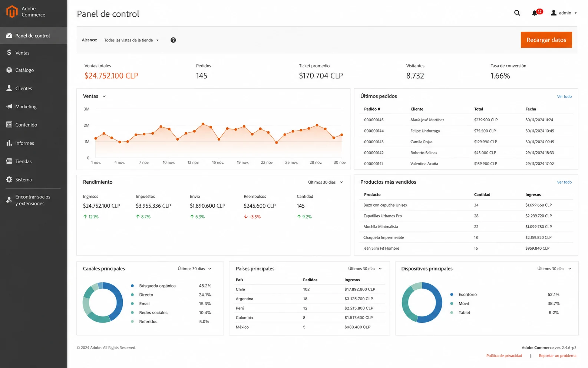
Task: Click the Móvil legend dot
Action: 452,303
